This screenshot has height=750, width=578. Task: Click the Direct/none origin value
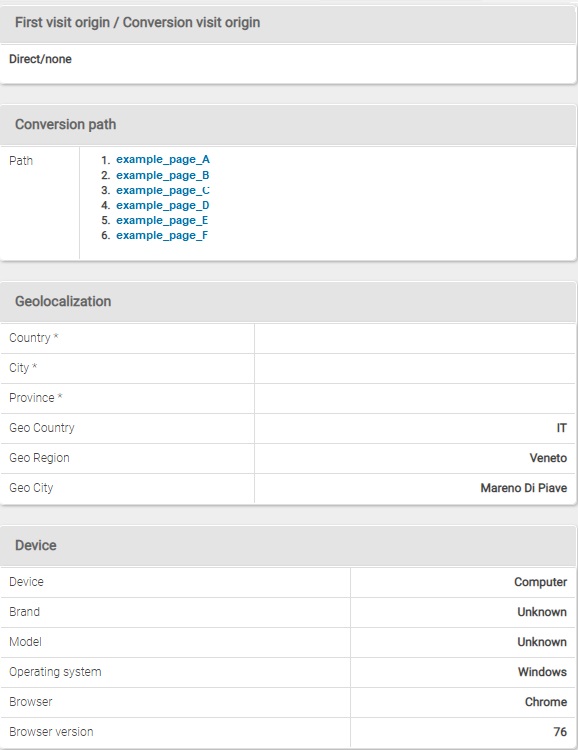pyautogui.click(x=41, y=59)
